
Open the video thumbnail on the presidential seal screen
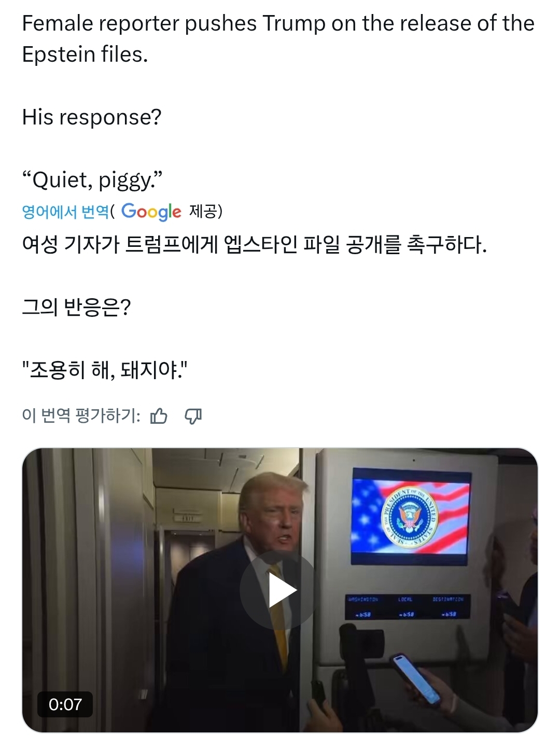[x=412, y=516]
